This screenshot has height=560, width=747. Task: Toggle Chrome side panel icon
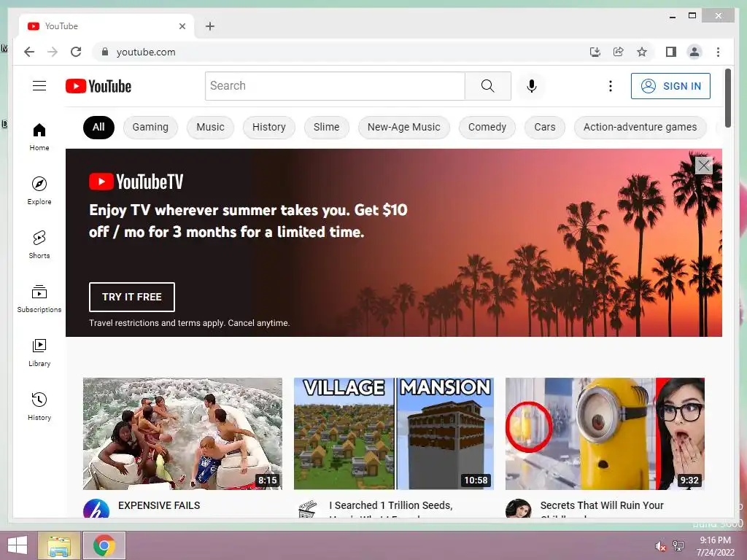[671, 52]
